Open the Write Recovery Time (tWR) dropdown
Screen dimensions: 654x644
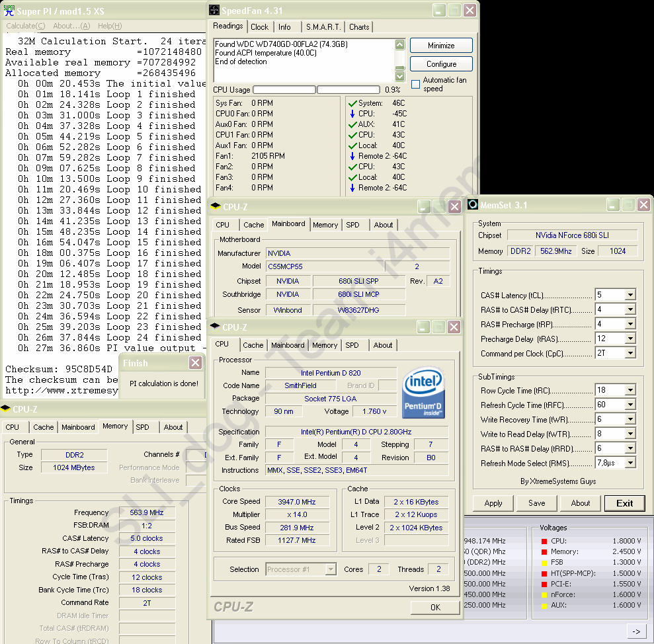tap(630, 419)
